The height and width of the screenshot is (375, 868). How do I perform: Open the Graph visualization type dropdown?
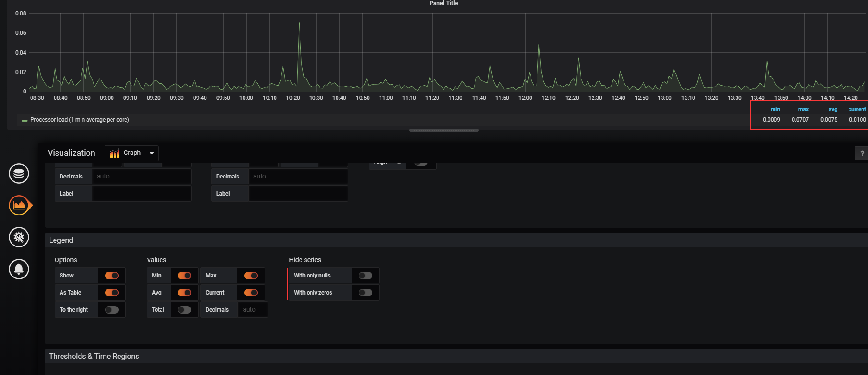pyautogui.click(x=132, y=153)
